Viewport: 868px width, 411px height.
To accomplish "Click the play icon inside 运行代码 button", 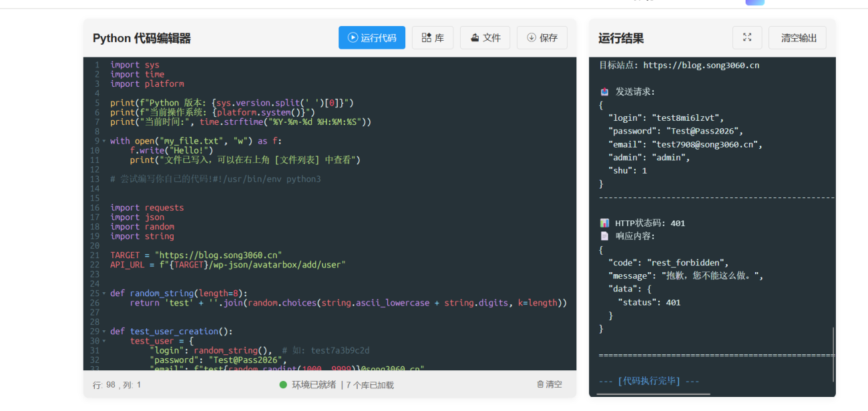I will pyautogui.click(x=353, y=38).
